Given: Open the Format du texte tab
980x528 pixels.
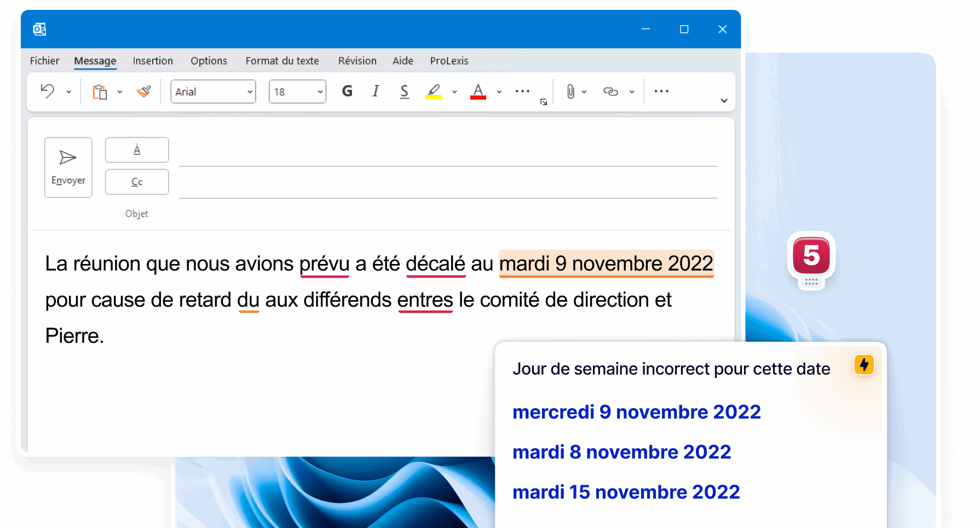Looking at the screenshot, I should click(282, 61).
